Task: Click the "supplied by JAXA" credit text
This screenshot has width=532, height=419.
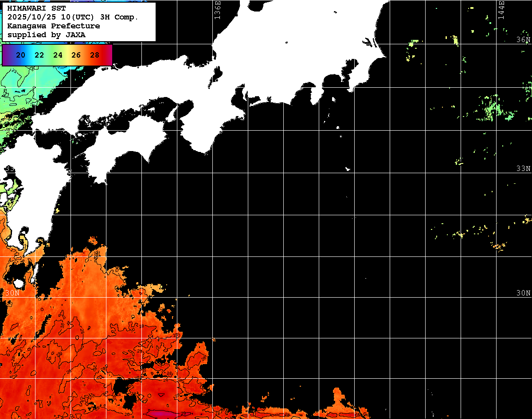Action: 46,35
